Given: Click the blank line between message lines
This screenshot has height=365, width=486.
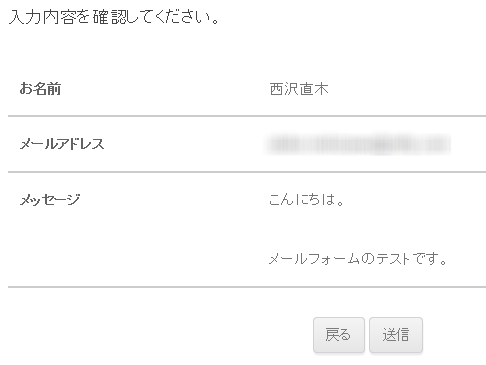Looking at the screenshot, I should tap(358, 229).
